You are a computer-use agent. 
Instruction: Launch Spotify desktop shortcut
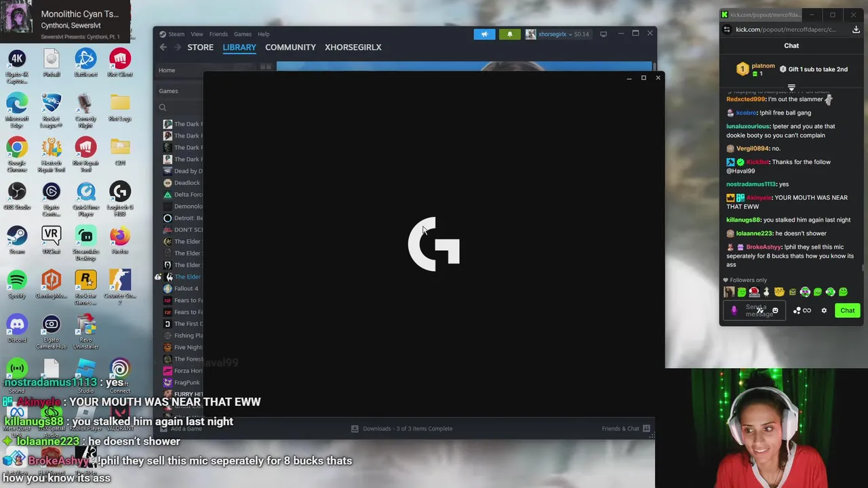coord(17,285)
